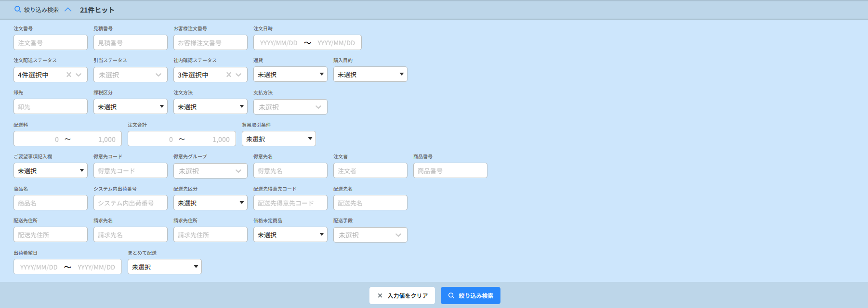Collapse the 絞り込み検索 panel chevron
Screen dimensions: 868x308
(68, 10)
